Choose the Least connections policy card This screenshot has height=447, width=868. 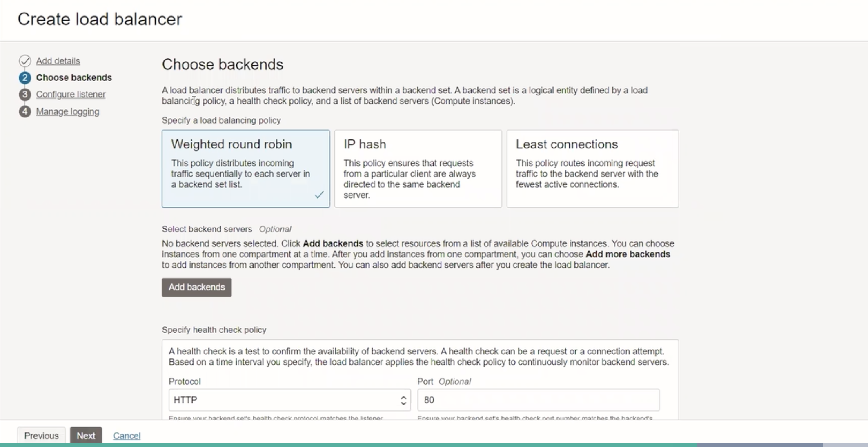592,168
